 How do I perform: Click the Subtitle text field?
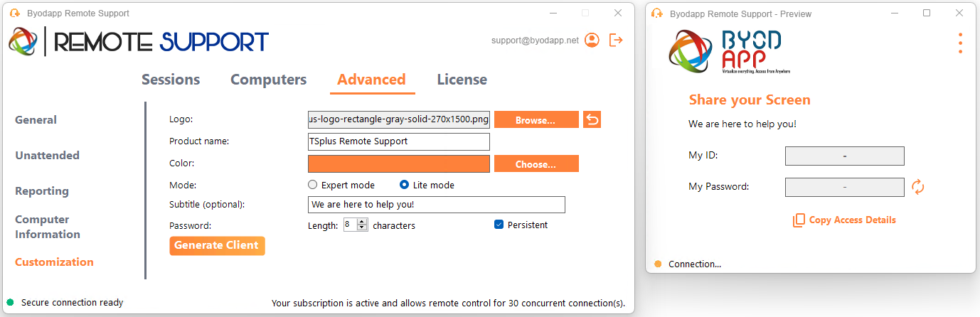[x=437, y=205]
